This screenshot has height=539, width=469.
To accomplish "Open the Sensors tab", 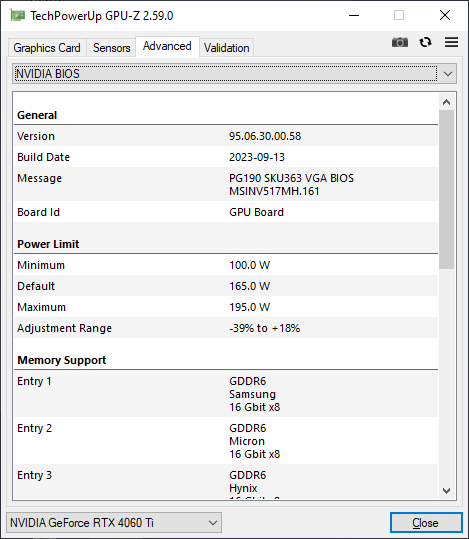I will click(x=111, y=48).
